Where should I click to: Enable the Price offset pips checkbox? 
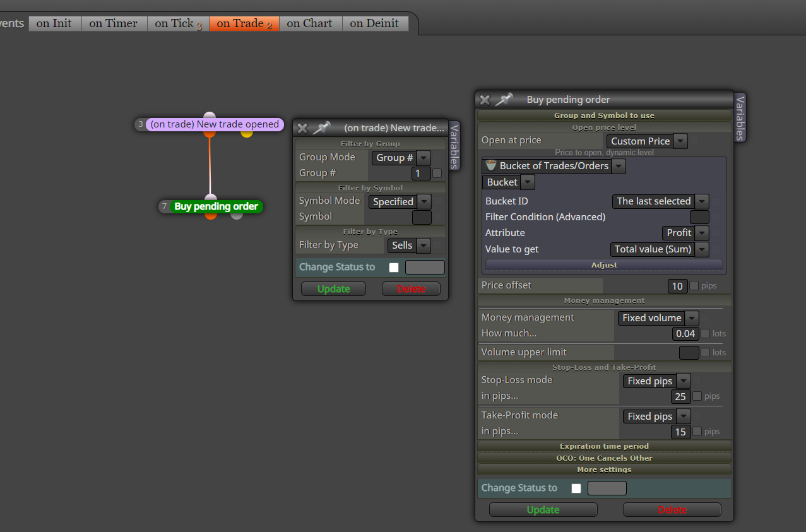click(694, 286)
